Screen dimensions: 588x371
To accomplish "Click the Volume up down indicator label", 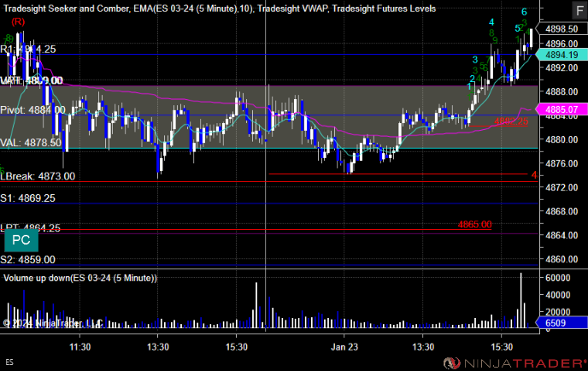I will 79,278.
